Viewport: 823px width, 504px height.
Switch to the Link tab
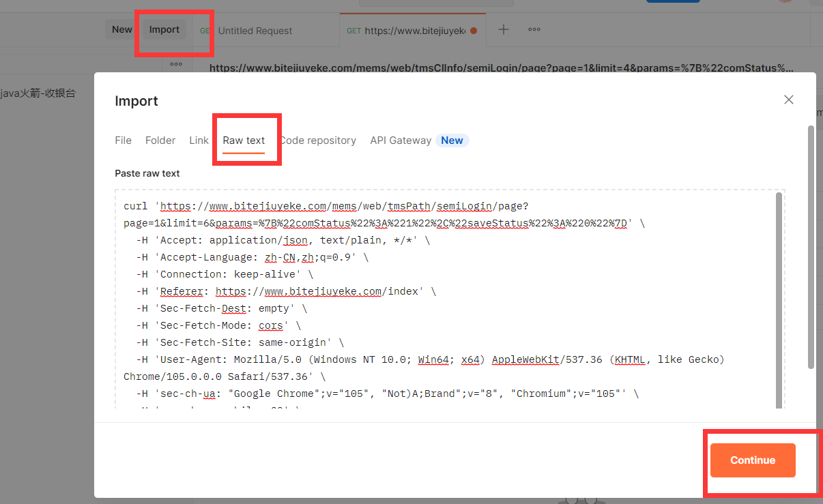point(199,140)
